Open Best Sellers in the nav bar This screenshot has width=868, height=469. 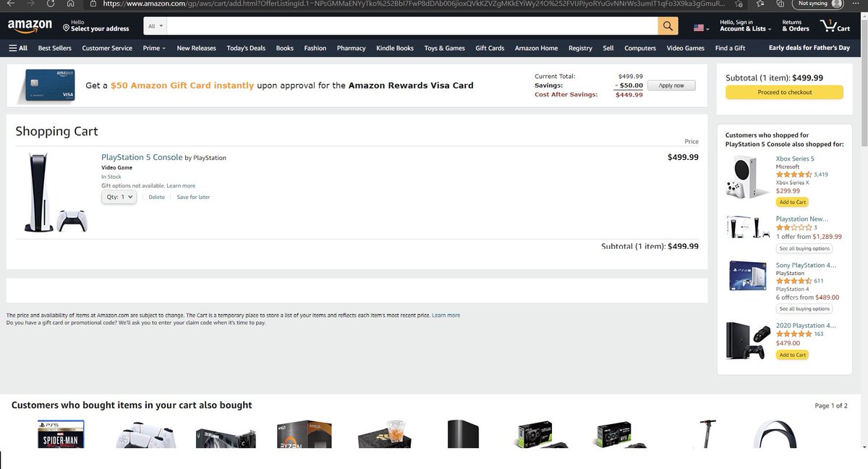55,48
